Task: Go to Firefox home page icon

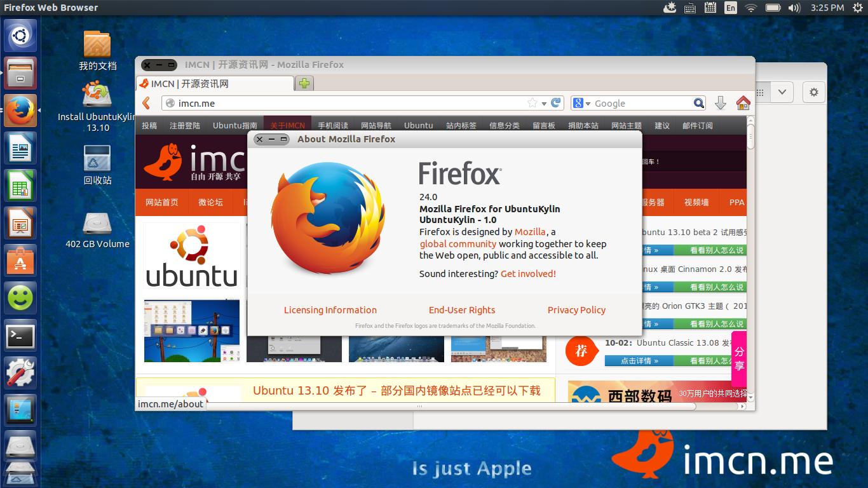Action: (x=743, y=103)
